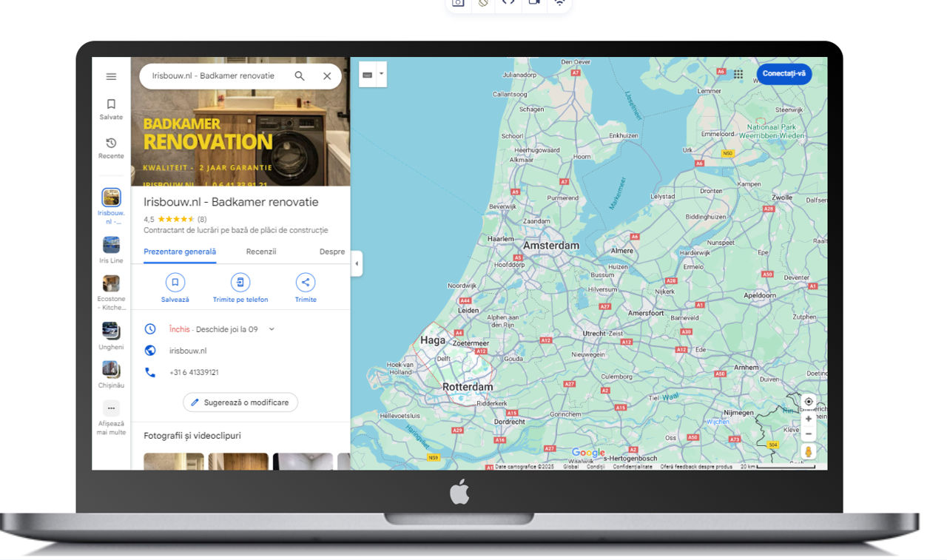Zoom out with the minus button
947x560 pixels.
tap(809, 434)
